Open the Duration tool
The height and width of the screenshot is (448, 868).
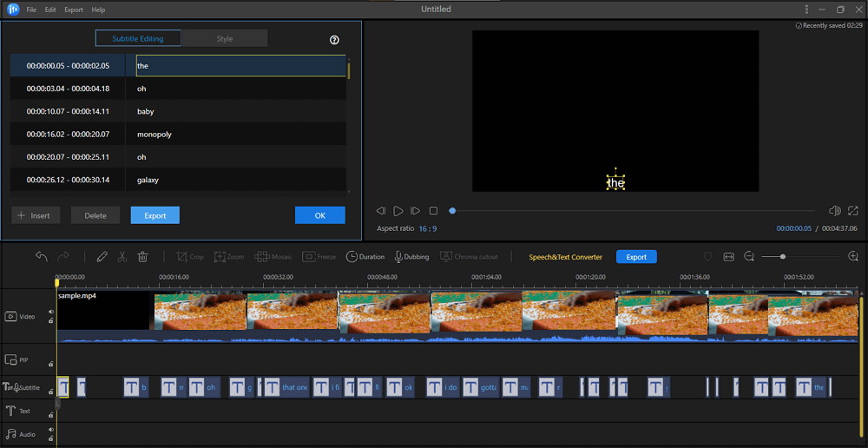pyautogui.click(x=365, y=257)
